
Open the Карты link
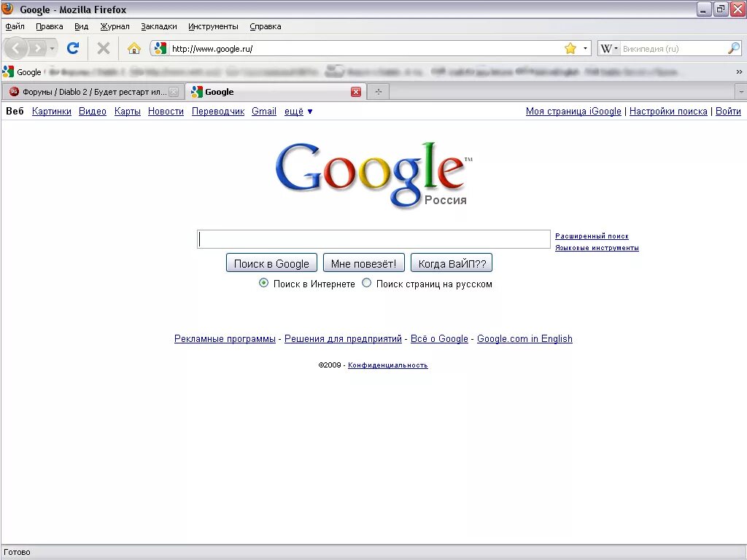pyautogui.click(x=127, y=111)
